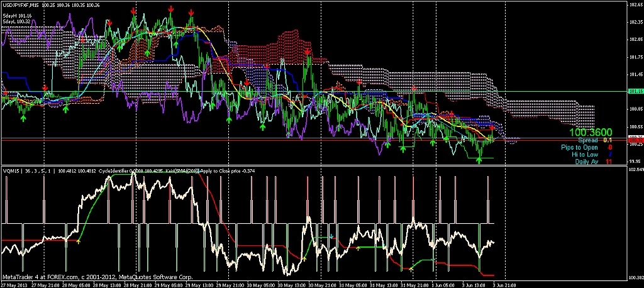Click the Spread label

pyautogui.click(x=588, y=141)
